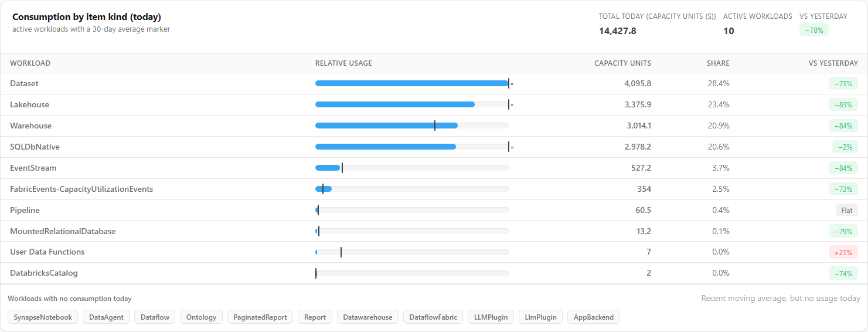Click the 23.4% share value
The height and width of the screenshot is (332, 868).
(719, 105)
